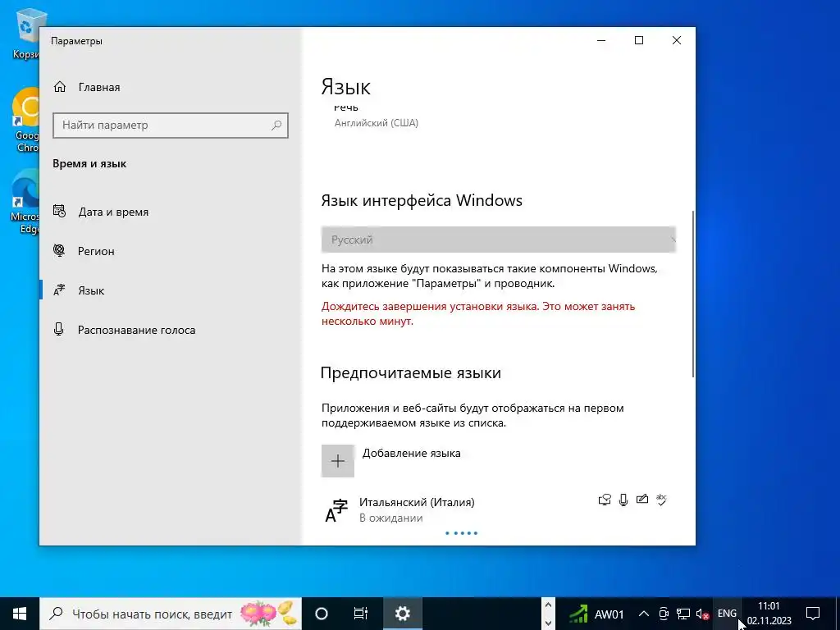This screenshot has width=840, height=630.
Task: Click the В ожидании status text
Action: [x=391, y=518]
